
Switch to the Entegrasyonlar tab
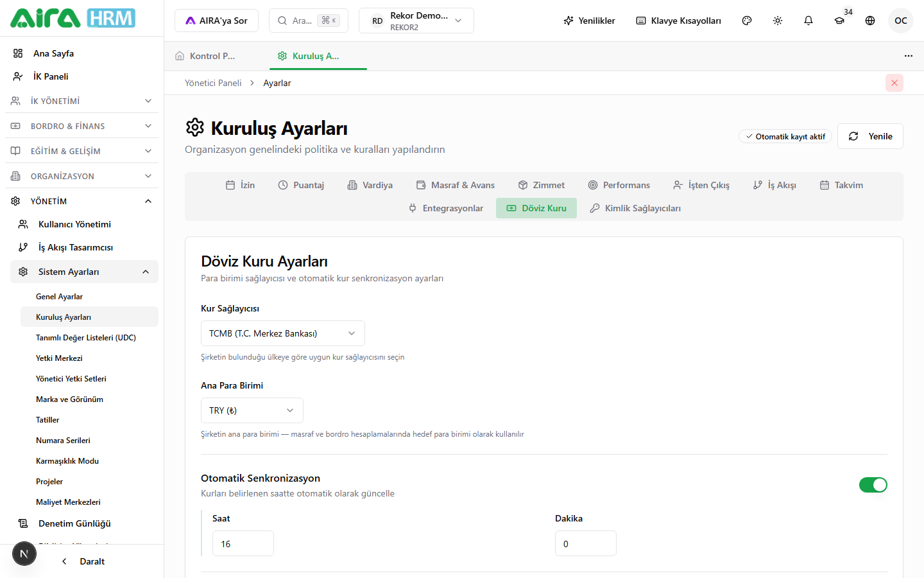tap(445, 208)
